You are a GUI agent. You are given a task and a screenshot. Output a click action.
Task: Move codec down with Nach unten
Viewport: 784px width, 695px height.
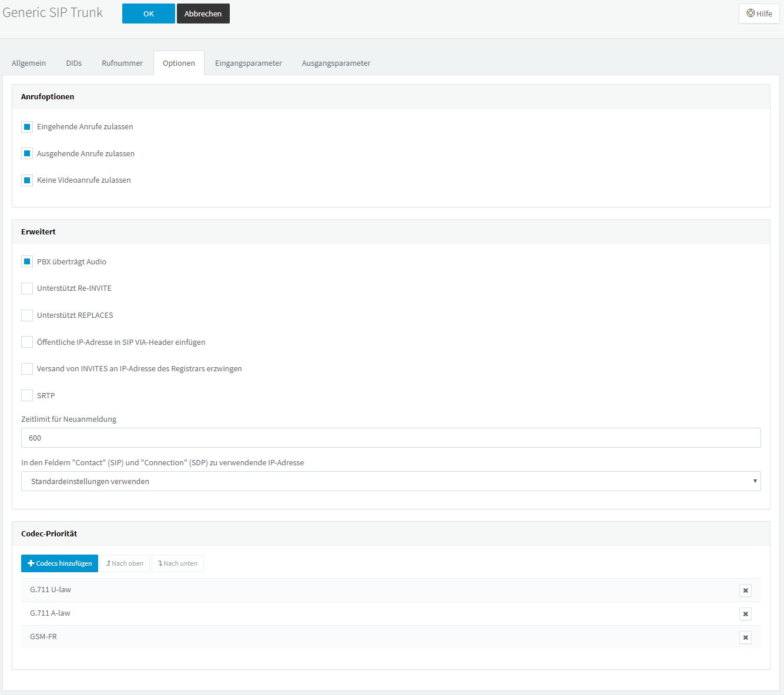177,563
